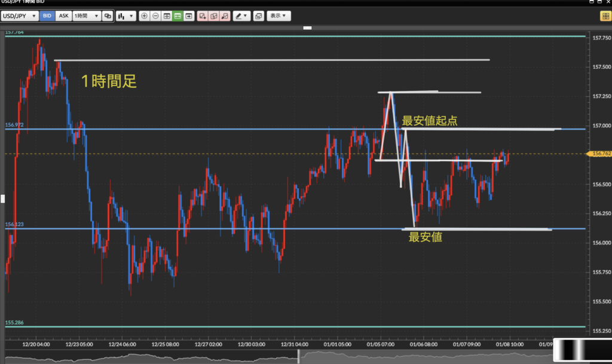Zoom in the chart with plus icon
Screen dimensions: 612x364
tap(144, 16)
